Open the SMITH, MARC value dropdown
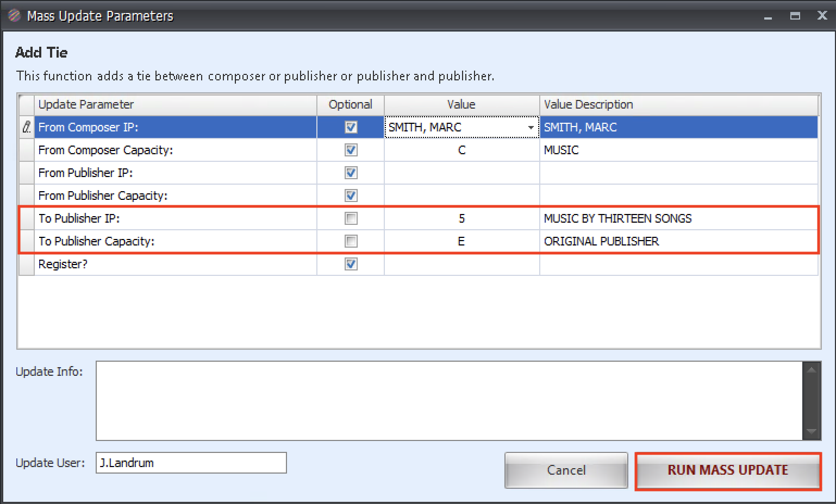Screen dimensions: 836x504 [x=530, y=128]
